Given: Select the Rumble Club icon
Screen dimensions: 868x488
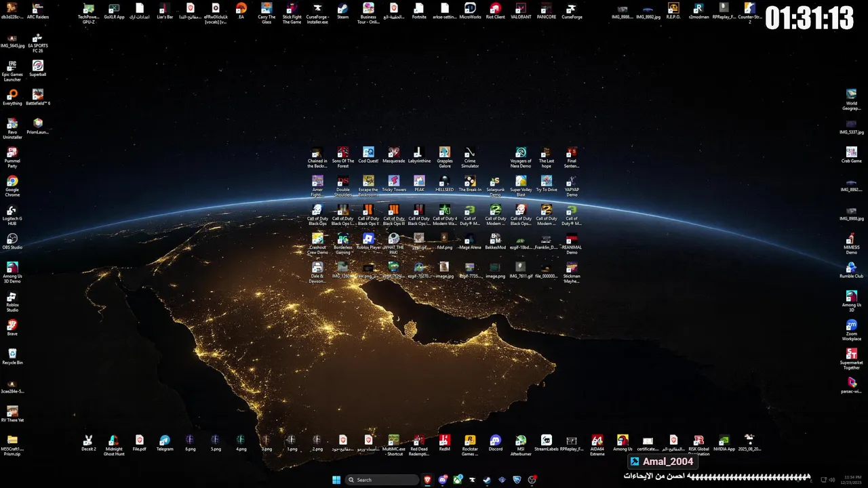Looking at the screenshot, I should pyautogui.click(x=851, y=270).
